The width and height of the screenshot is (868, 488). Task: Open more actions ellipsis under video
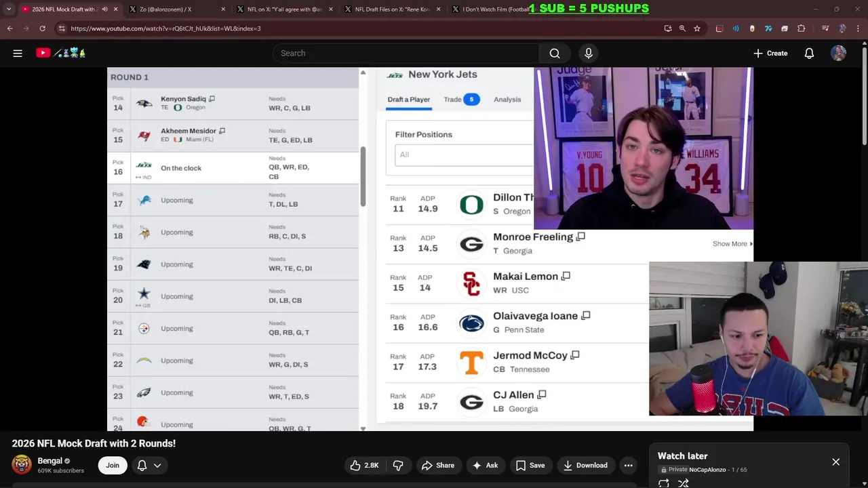(629, 465)
